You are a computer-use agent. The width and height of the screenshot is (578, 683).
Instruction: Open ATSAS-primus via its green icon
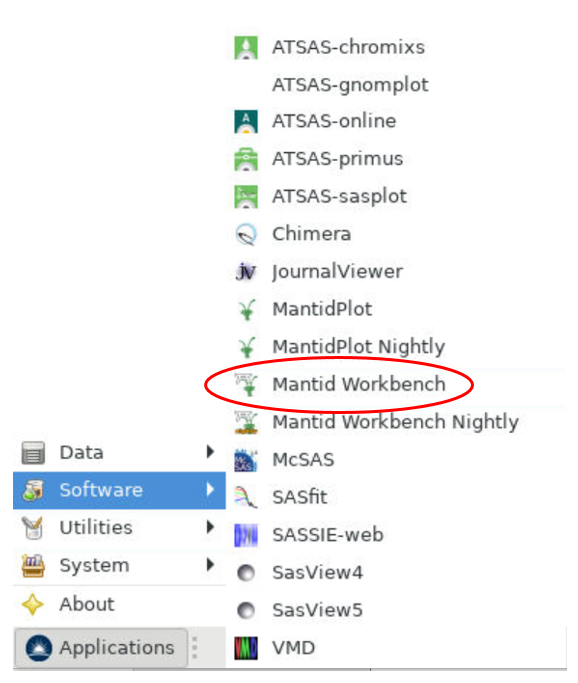click(x=246, y=159)
